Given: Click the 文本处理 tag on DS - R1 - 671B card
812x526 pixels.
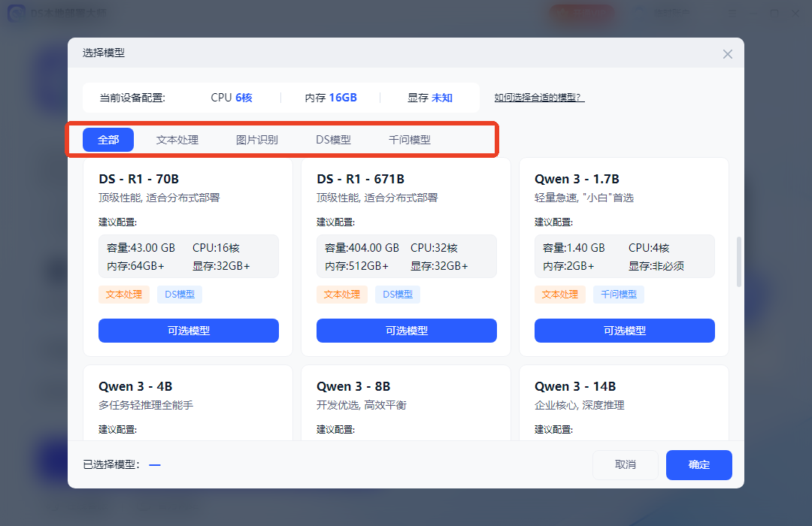Looking at the screenshot, I should point(342,295).
